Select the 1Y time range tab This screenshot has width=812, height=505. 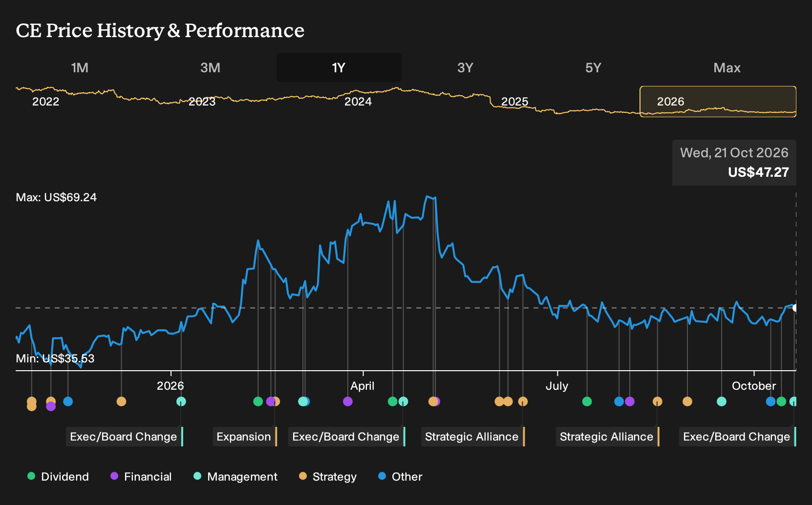pos(339,67)
